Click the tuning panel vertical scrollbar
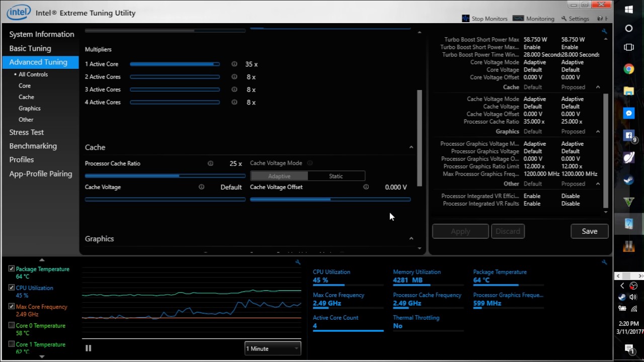Viewport: 644px width, 362px height. coord(420,138)
